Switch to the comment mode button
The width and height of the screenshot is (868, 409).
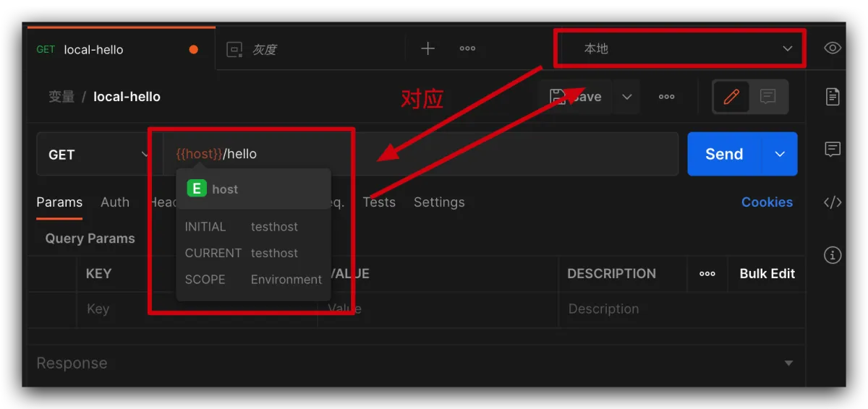767,97
